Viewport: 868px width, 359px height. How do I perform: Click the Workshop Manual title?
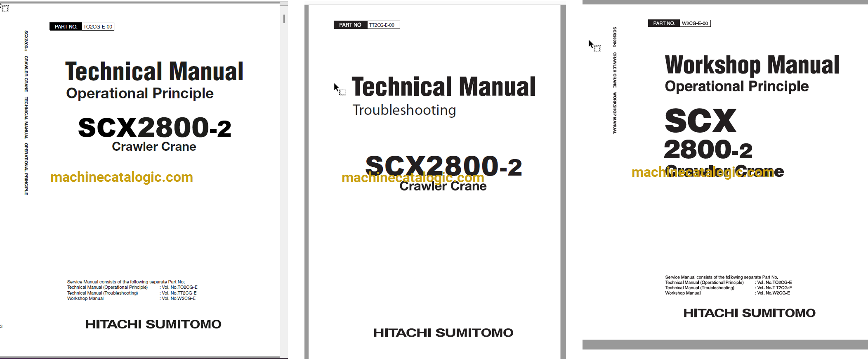752,65
